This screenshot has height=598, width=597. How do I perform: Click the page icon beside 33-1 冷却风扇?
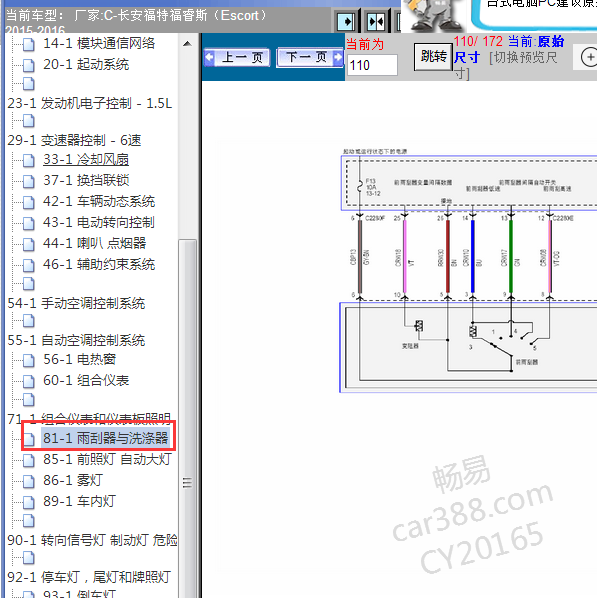(29, 160)
